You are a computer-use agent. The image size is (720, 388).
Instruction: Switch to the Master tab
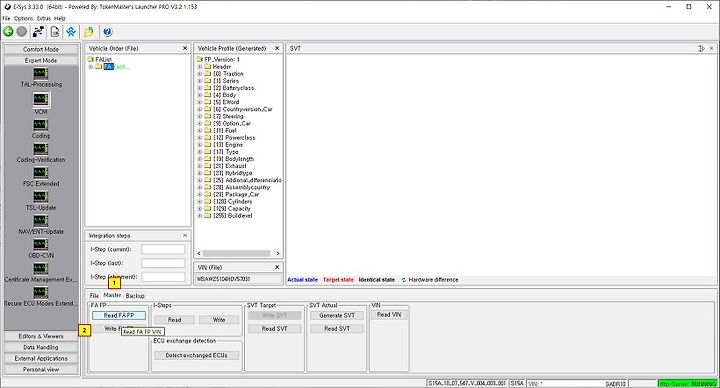112,295
